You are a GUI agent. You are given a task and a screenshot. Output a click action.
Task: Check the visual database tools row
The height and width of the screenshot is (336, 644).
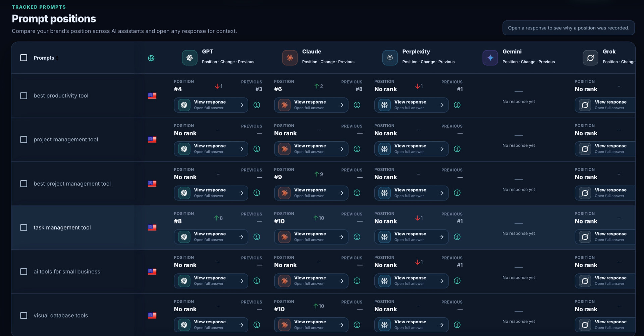click(24, 316)
